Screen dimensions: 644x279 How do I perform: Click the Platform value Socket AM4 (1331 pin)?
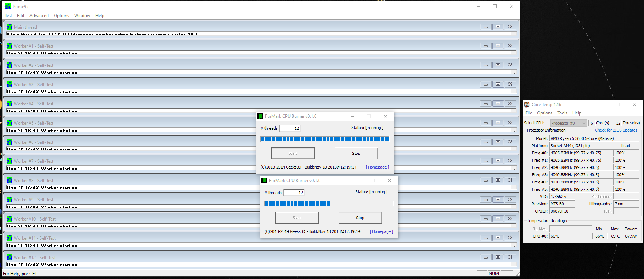click(x=581, y=146)
